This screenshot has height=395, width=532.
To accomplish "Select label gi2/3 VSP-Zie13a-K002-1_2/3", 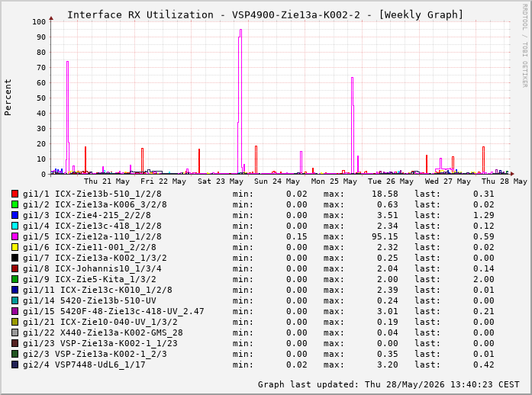I will click(95, 354).
